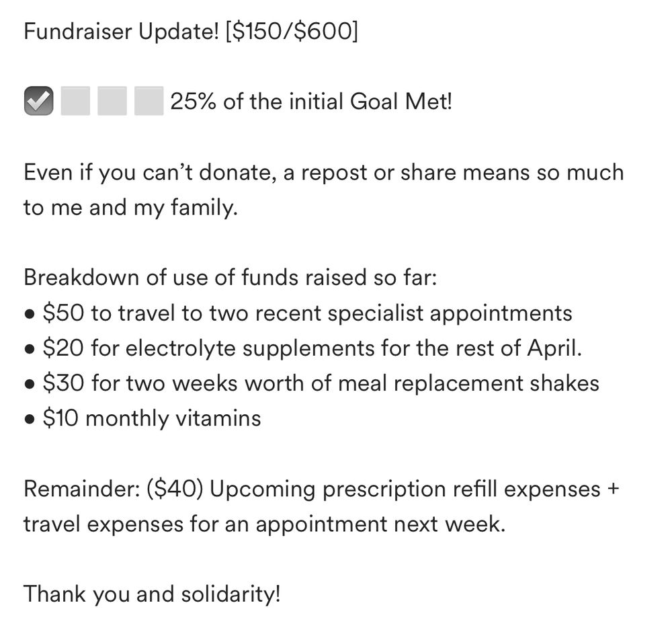The image size is (672, 628).
Task: Click the 'Remainder: ($40)' text
Action: (113, 489)
